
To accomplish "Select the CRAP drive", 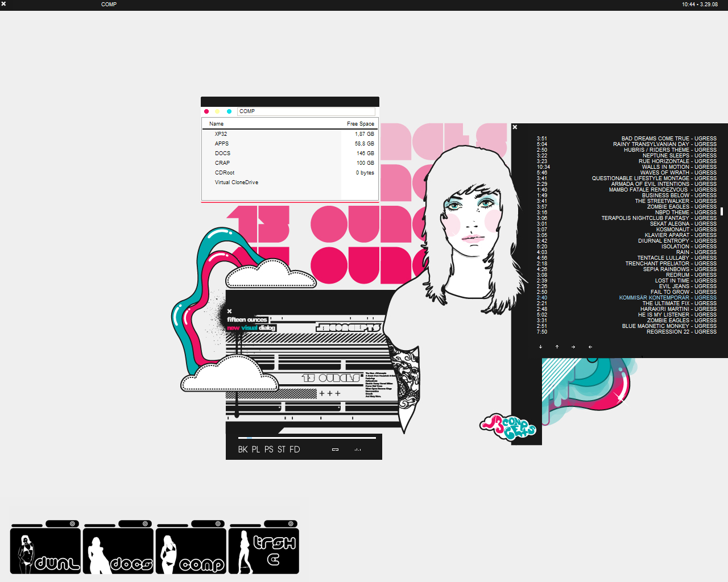I will click(x=222, y=163).
